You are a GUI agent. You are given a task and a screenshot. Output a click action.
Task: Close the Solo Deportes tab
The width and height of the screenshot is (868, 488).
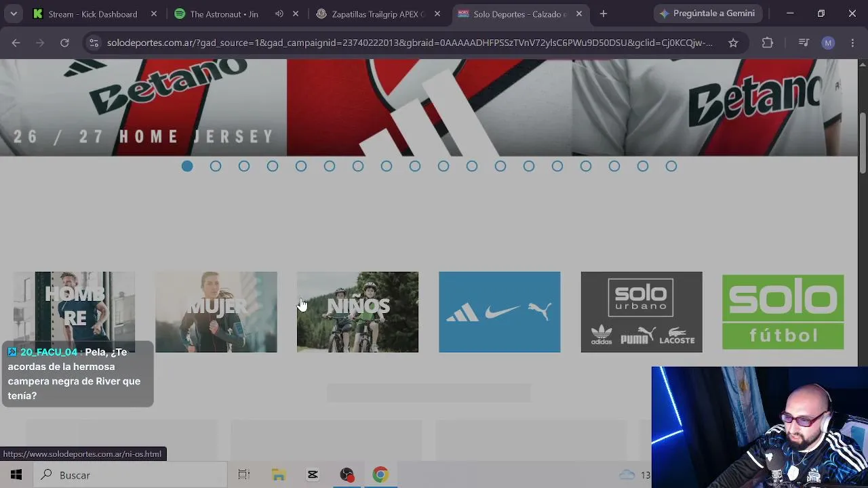[x=579, y=14]
